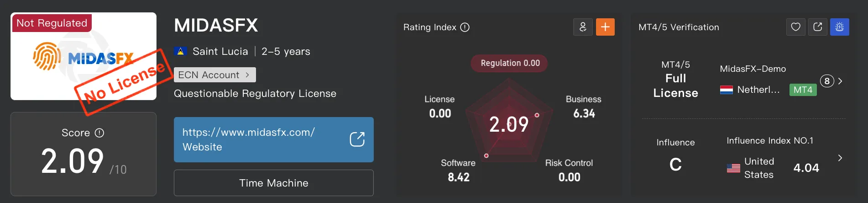The height and width of the screenshot is (203, 868).
Task: Click the share icon next to the heart
Action: [818, 27]
